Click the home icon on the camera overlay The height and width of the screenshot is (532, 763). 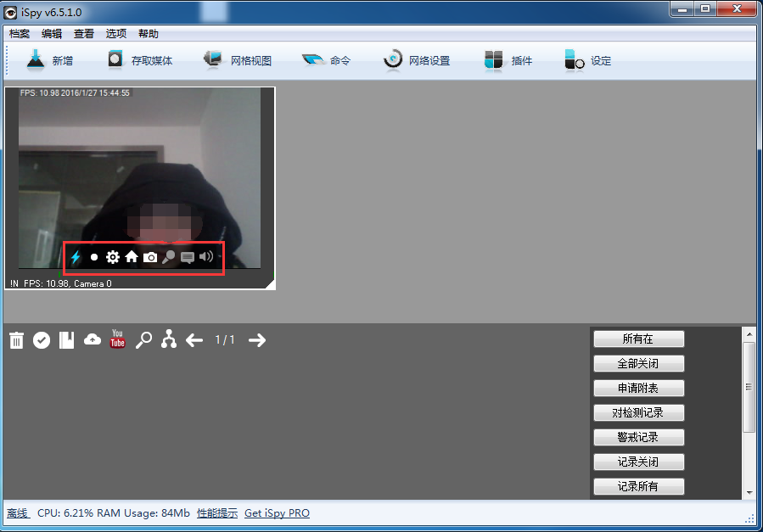click(132, 256)
